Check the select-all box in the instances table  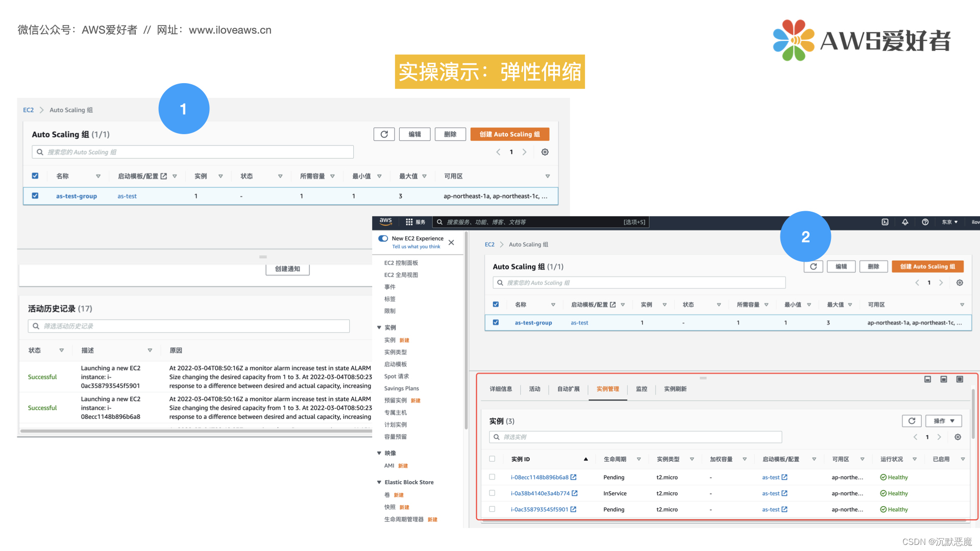point(492,459)
